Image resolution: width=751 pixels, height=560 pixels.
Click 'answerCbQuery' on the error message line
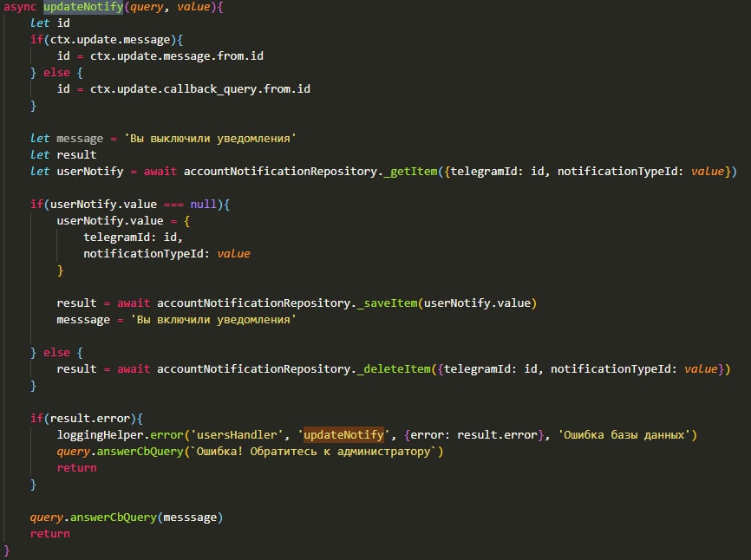140,452
